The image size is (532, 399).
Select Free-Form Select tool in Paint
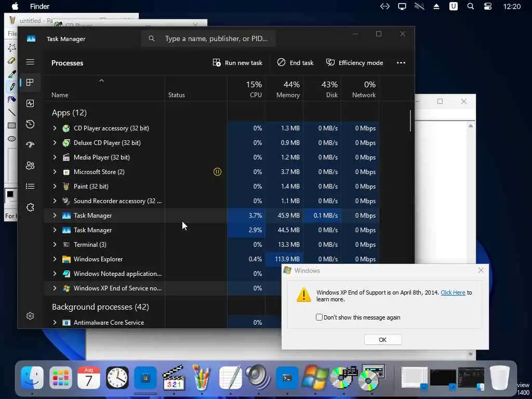coord(12,47)
